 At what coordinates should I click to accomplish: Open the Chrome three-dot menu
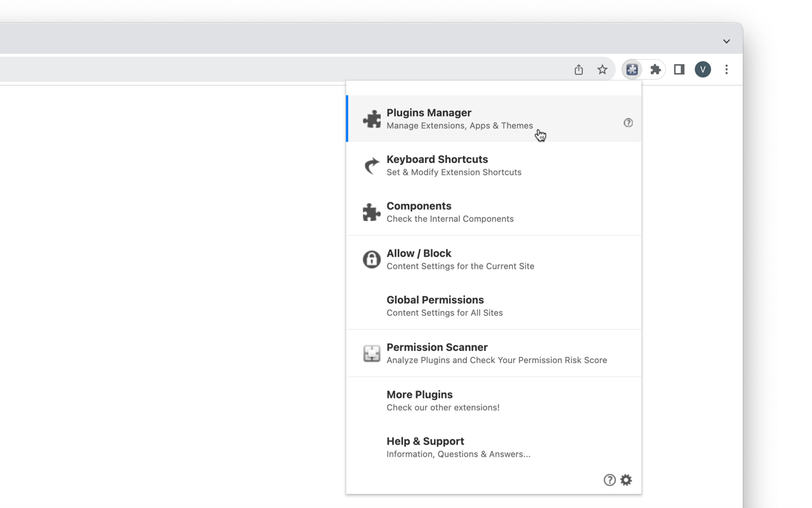[726, 70]
